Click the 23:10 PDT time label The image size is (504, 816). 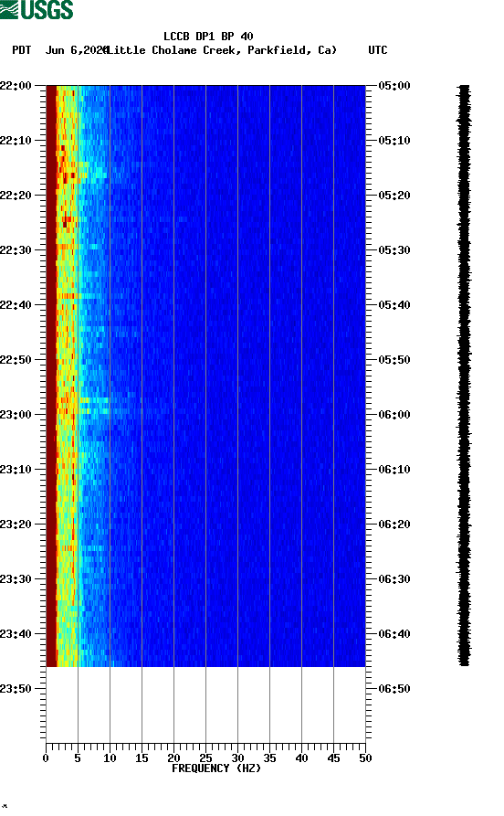click(x=16, y=470)
